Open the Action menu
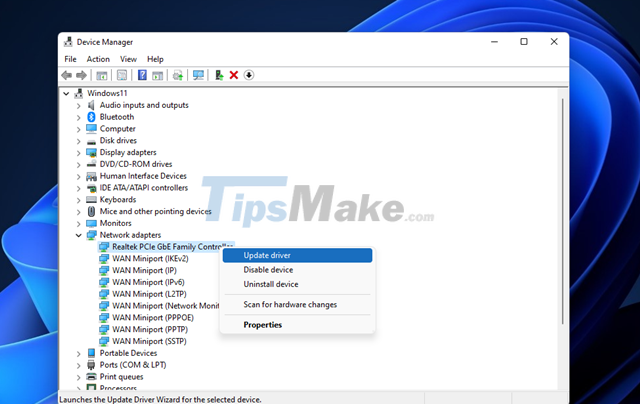The height and width of the screenshot is (404, 640). pyautogui.click(x=98, y=59)
